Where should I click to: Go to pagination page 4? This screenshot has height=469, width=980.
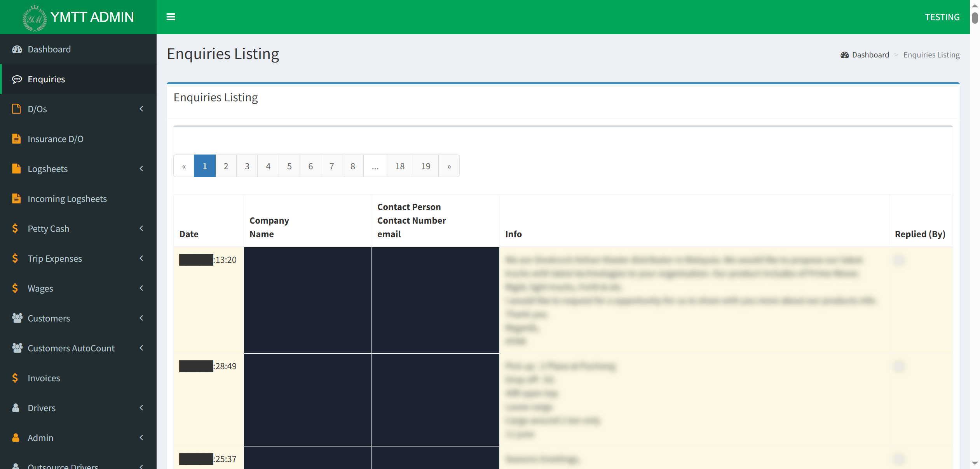(x=268, y=166)
